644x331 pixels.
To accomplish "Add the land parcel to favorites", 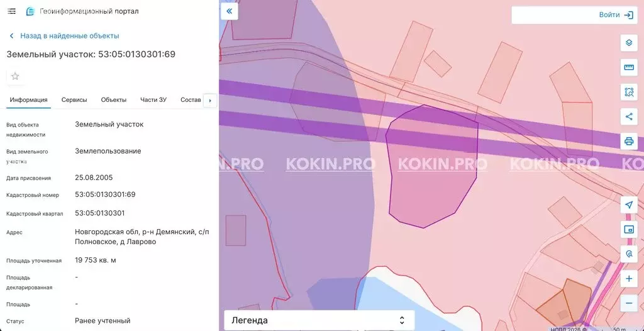I will (15, 76).
